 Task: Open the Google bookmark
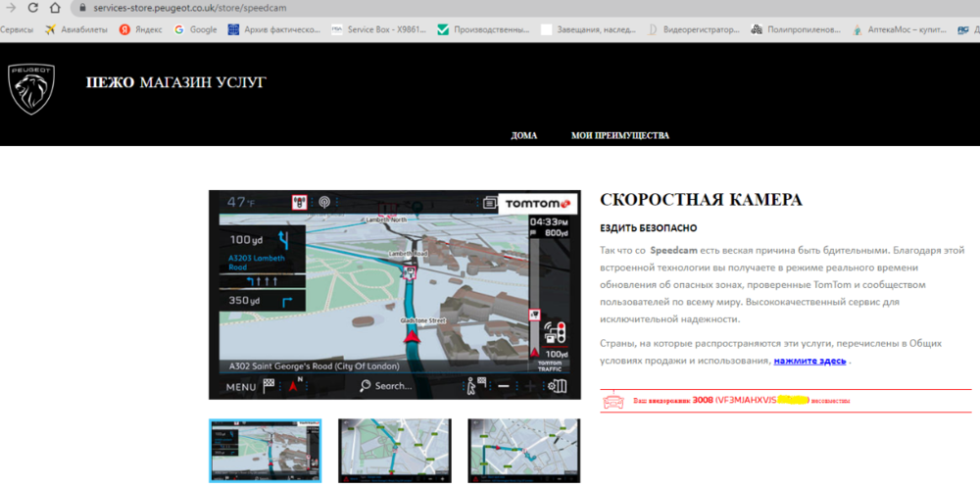(196, 29)
